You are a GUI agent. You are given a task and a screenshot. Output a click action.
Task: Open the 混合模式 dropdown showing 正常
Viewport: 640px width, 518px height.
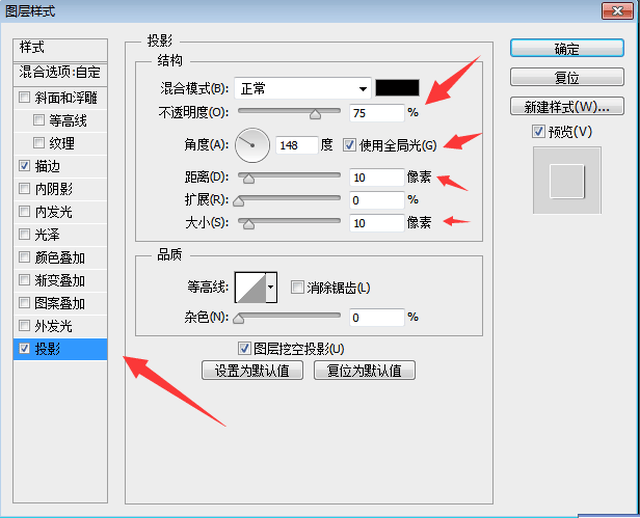[x=303, y=88]
